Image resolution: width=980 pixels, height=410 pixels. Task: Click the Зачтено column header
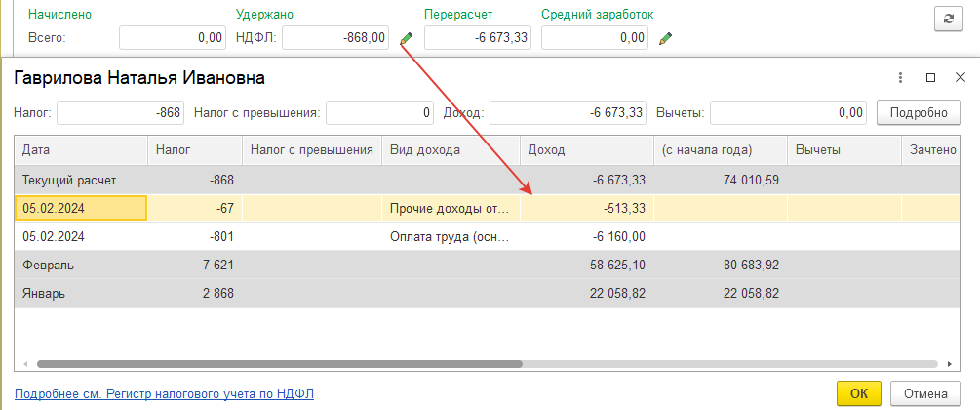[x=931, y=150]
